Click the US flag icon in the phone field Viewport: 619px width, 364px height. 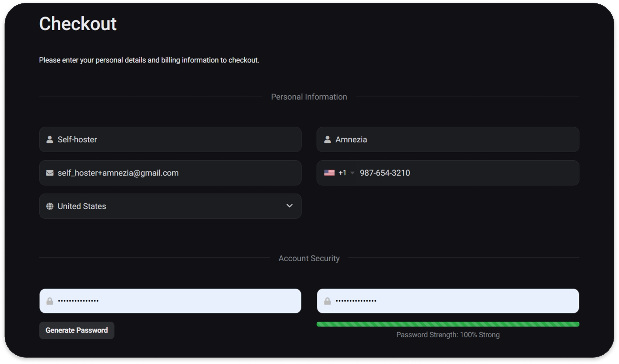tap(329, 173)
